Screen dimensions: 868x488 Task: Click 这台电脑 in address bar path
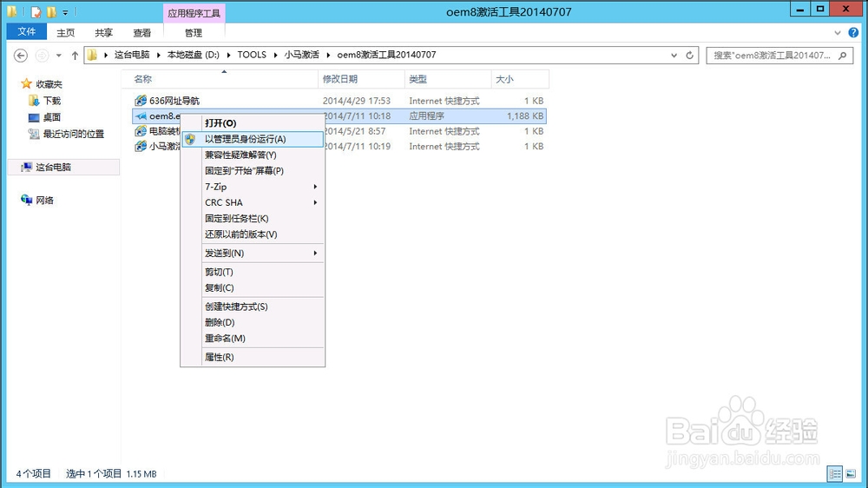coord(132,55)
